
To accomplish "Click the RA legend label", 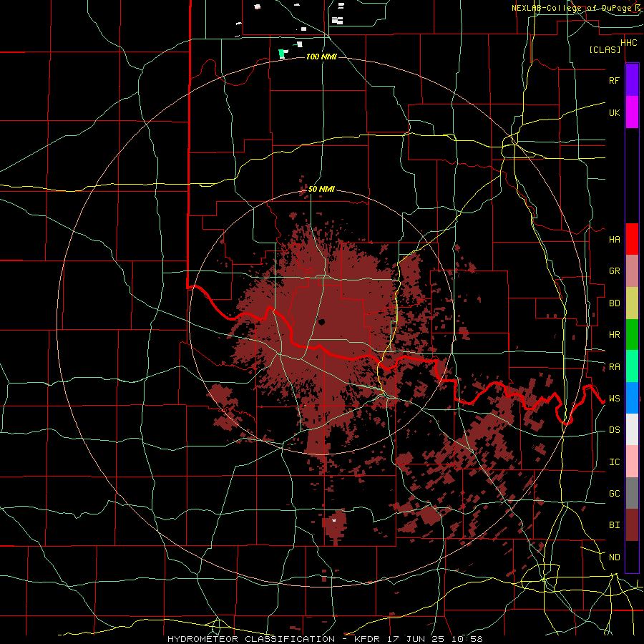I will (614, 367).
